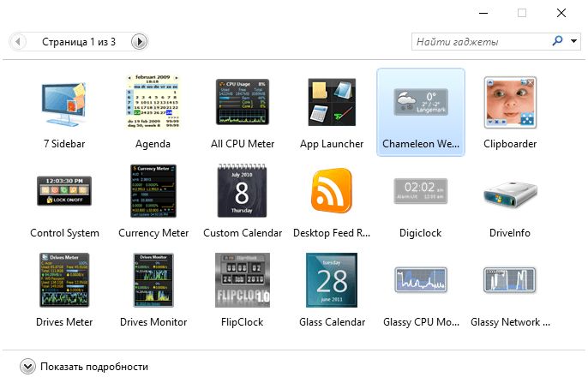
Task: Click the Найти гаджеты search field
Action: (x=480, y=41)
